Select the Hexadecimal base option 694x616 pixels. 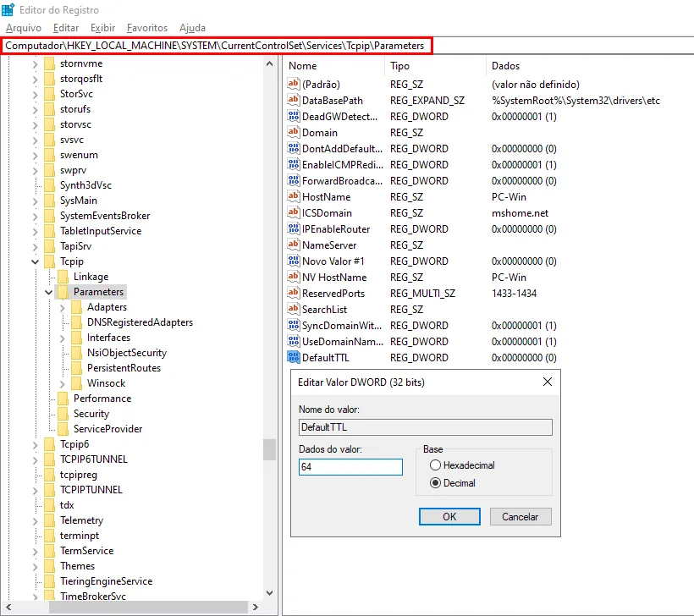click(462, 465)
